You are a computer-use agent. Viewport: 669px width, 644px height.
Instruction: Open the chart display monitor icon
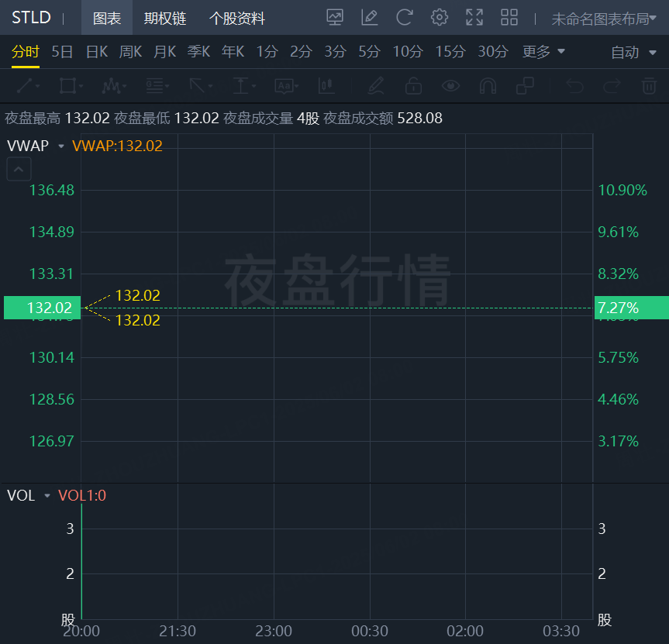pos(335,18)
